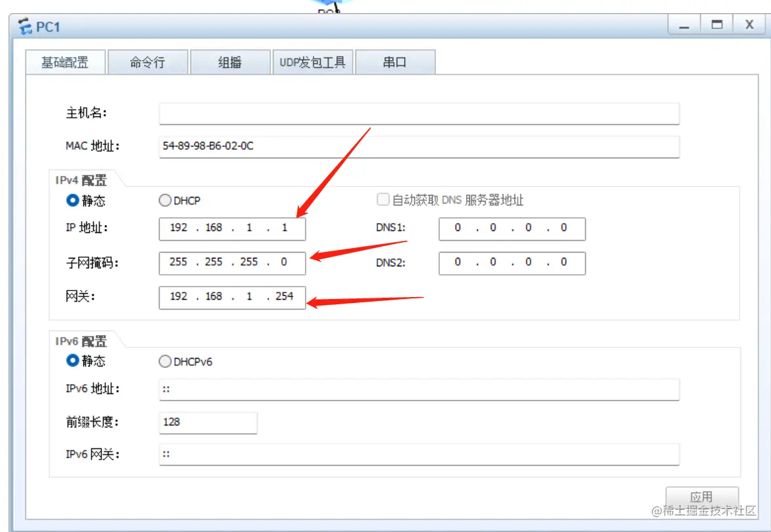The image size is (771, 532).
Task: Check 自动获取 DNS 服务器地址
Action: [383, 199]
